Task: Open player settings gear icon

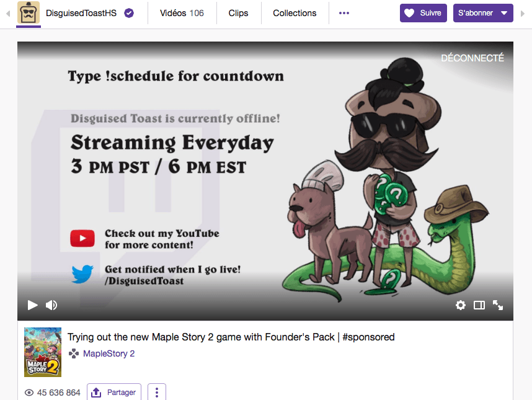Action: [461, 305]
